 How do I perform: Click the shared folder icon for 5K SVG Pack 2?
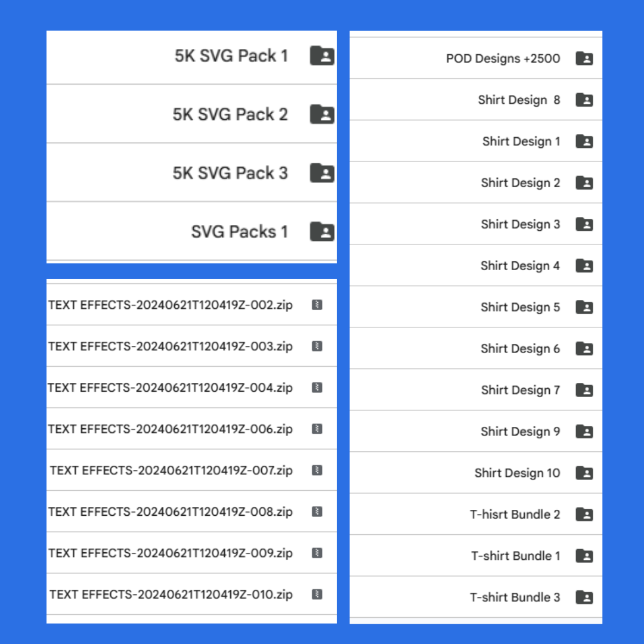click(322, 114)
